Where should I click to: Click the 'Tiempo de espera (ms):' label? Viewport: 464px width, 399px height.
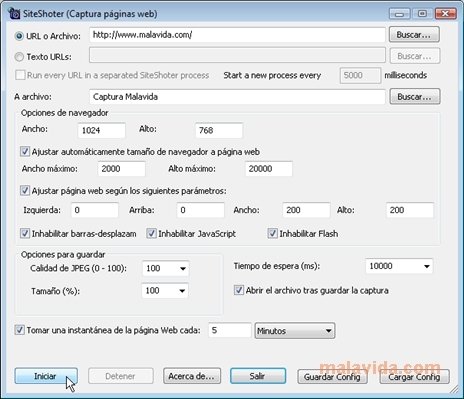coord(277,266)
